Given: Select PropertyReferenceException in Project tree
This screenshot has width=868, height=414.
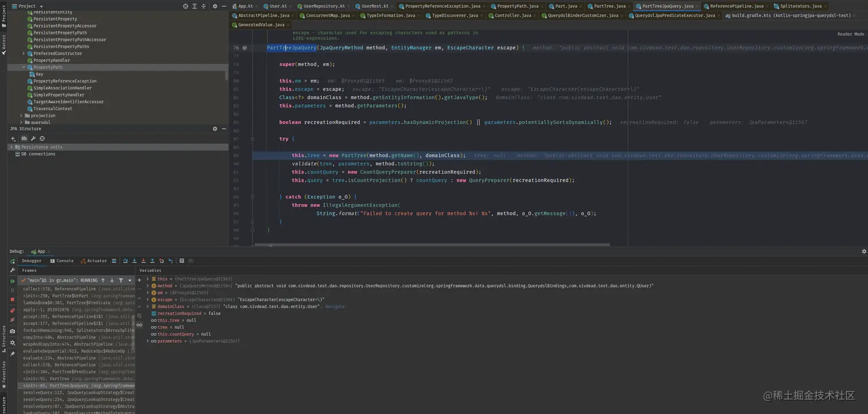Looking at the screenshot, I should 65,81.
